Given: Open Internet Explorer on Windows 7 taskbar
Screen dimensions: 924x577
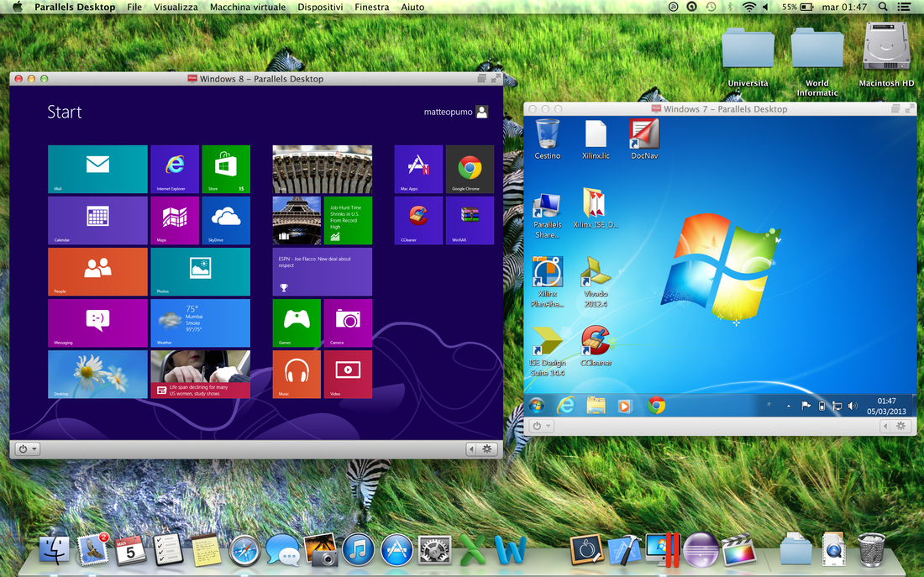Looking at the screenshot, I should point(565,406).
